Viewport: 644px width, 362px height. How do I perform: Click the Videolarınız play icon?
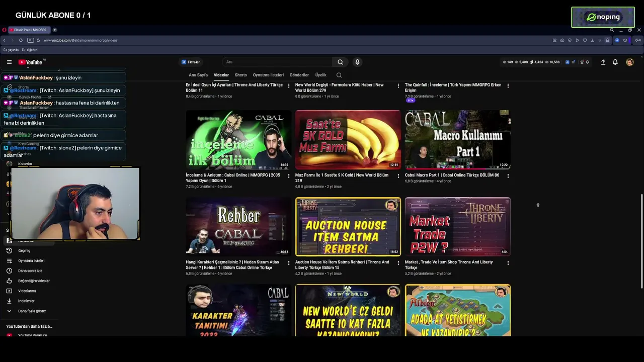pos(9,291)
